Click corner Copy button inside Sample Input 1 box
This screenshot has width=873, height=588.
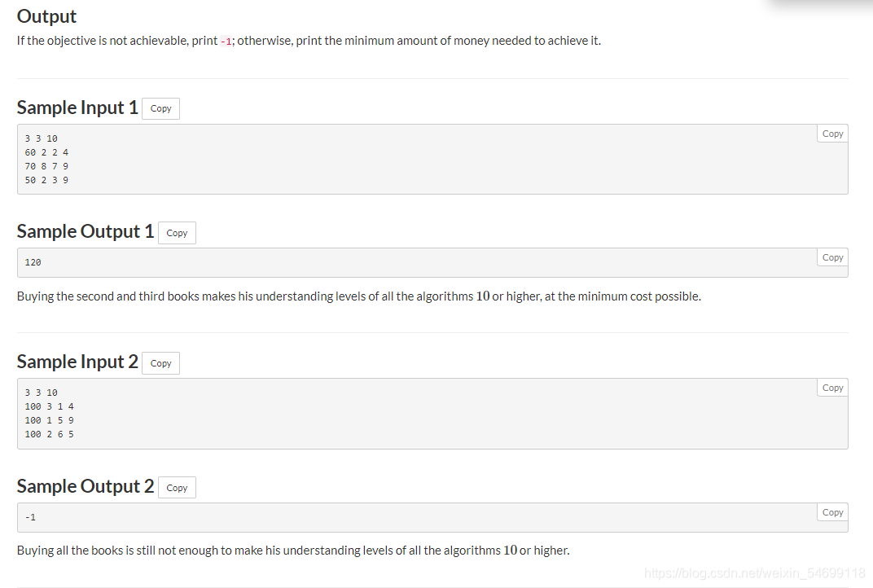pyautogui.click(x=832, y=134)
